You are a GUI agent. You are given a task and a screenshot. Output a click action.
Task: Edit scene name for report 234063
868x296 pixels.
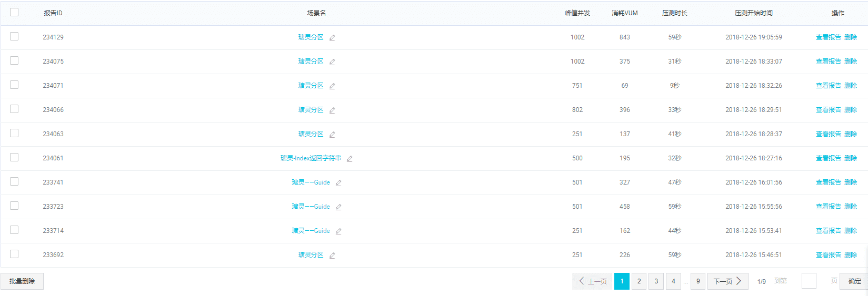point(332,135)
